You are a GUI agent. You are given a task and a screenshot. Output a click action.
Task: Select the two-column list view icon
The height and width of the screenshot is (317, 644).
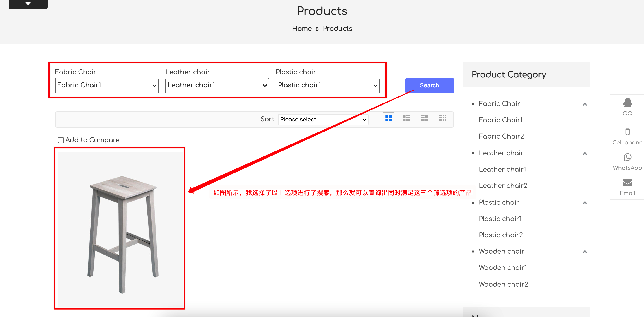(x=424, y=118)
